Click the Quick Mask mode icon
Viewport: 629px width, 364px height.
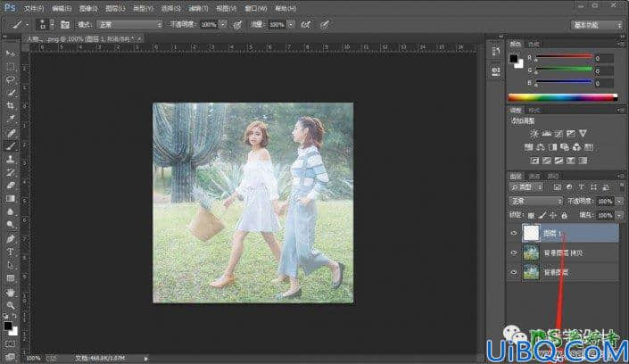coord(11,344)
